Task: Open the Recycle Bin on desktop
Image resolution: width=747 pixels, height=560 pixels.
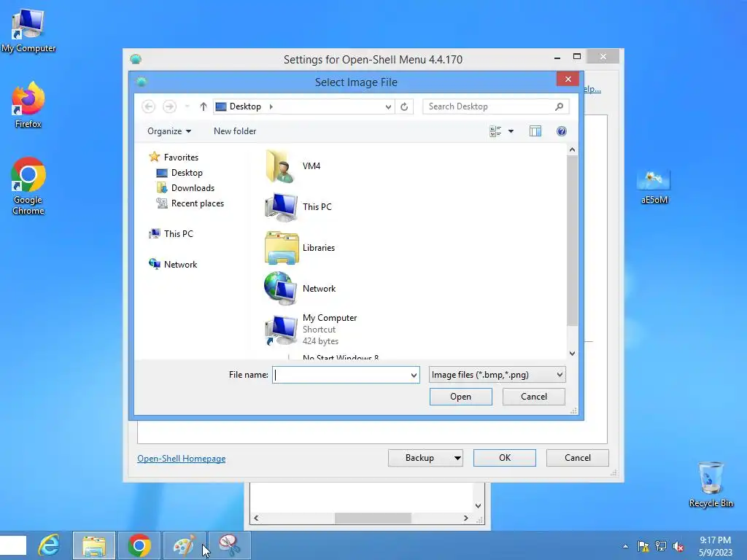Action: 711,484
